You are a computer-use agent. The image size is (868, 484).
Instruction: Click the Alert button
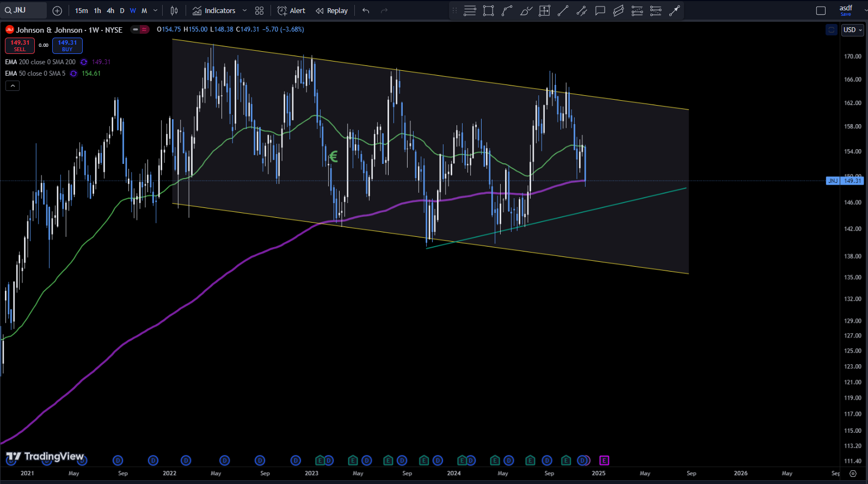coord(291,11)
